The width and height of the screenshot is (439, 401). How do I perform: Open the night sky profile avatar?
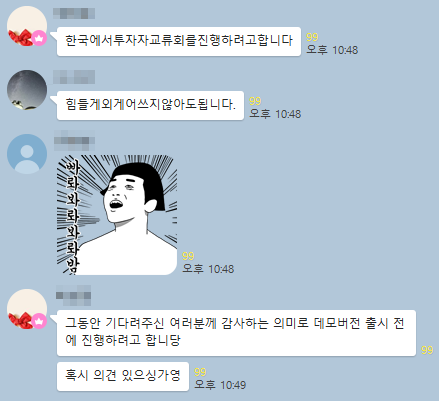coord(27,90)
